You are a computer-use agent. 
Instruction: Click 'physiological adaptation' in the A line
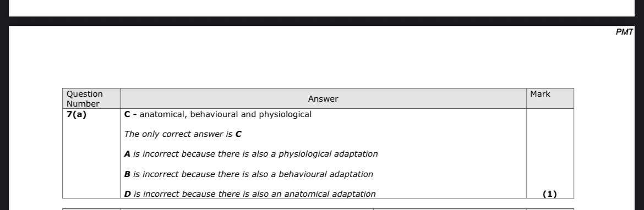point(328,154)
